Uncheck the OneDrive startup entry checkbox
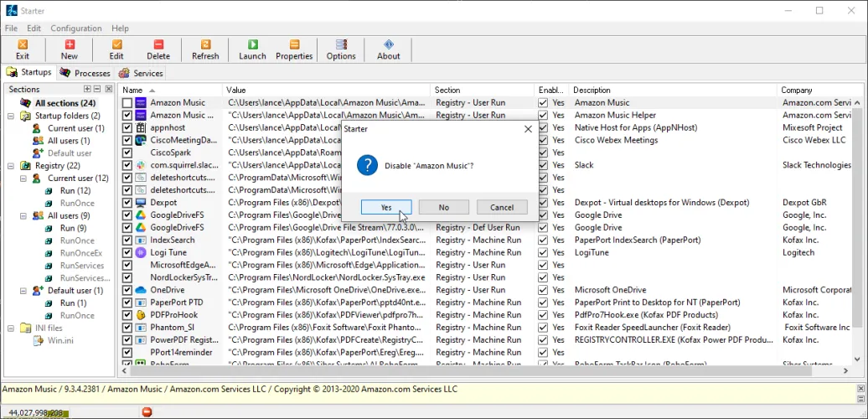Viewport: 868px width, 419px height. point(127,290)
